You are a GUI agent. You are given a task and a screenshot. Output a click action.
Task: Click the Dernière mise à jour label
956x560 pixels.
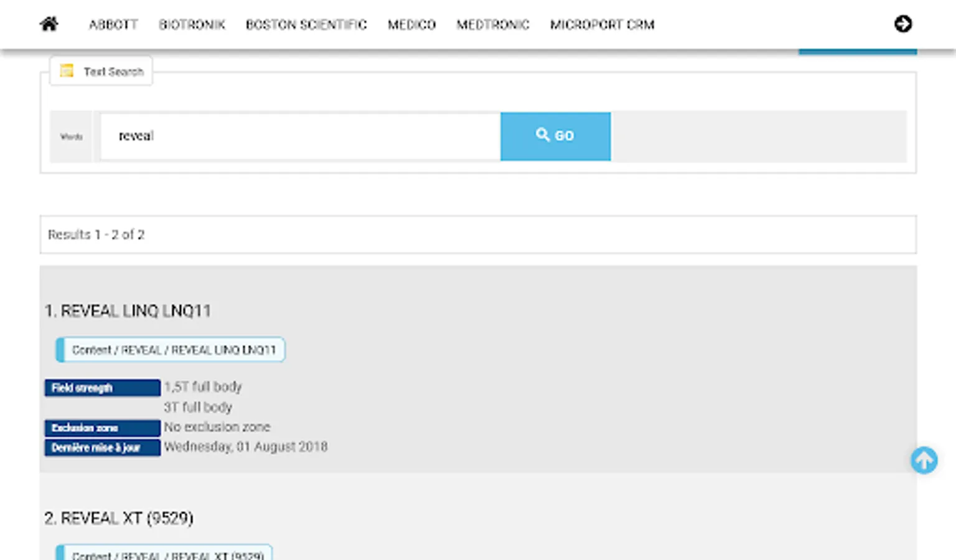[x=103, y=448]
